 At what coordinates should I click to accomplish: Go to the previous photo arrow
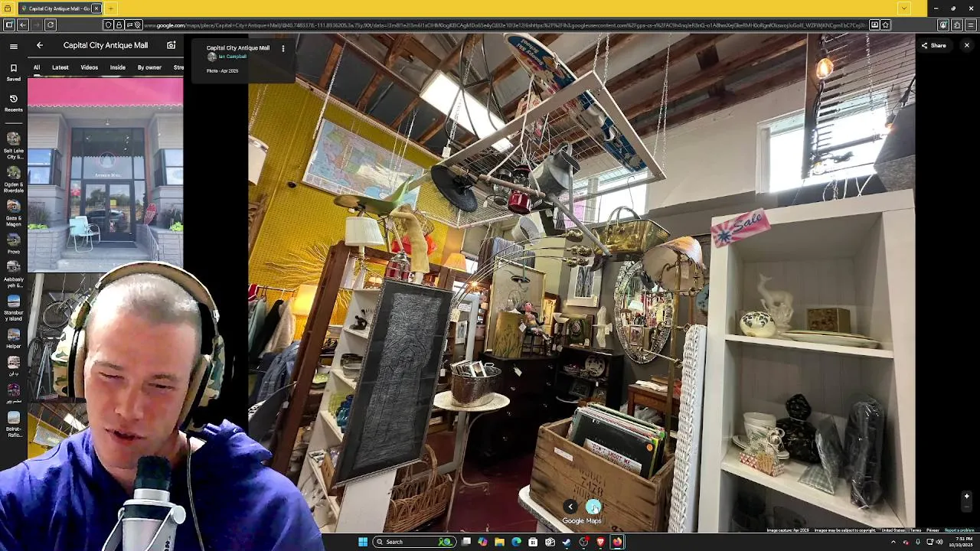[x=570, y=507]
